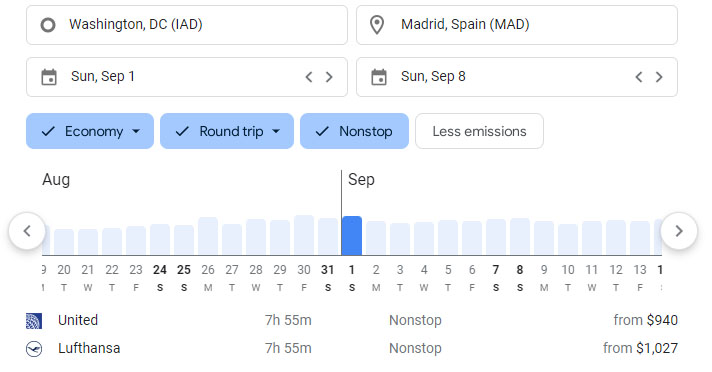The image size is (712, 372).
Task: Show earlier dates in price graph
Action: [27, 231]
